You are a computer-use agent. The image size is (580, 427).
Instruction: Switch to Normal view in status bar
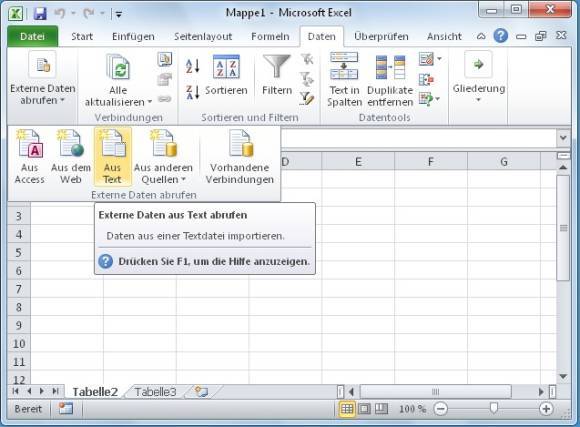pos(347,409)
